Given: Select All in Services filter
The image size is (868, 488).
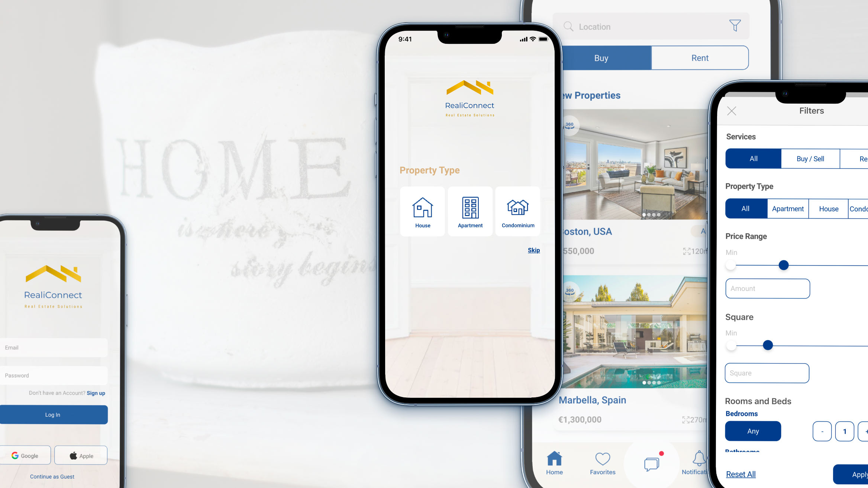Looking at the screenshot, I should [754, 159].
